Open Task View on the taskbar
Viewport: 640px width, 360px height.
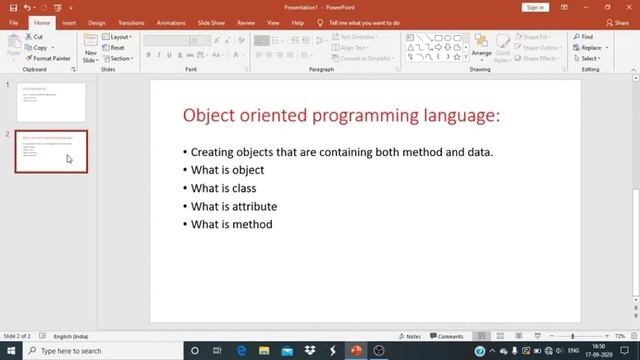point(217,351)
